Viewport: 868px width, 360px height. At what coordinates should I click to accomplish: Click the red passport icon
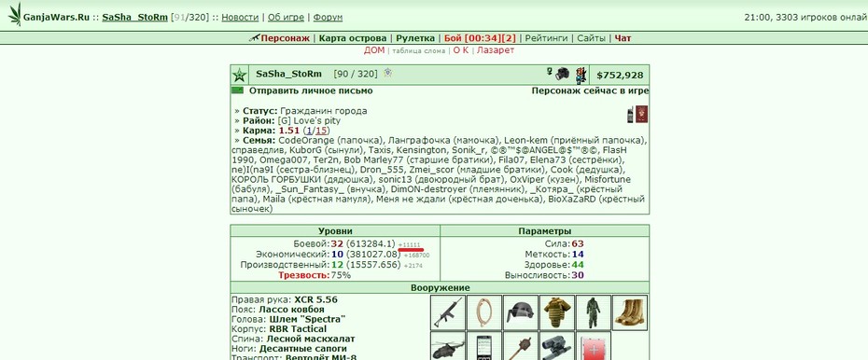(641, 114)
